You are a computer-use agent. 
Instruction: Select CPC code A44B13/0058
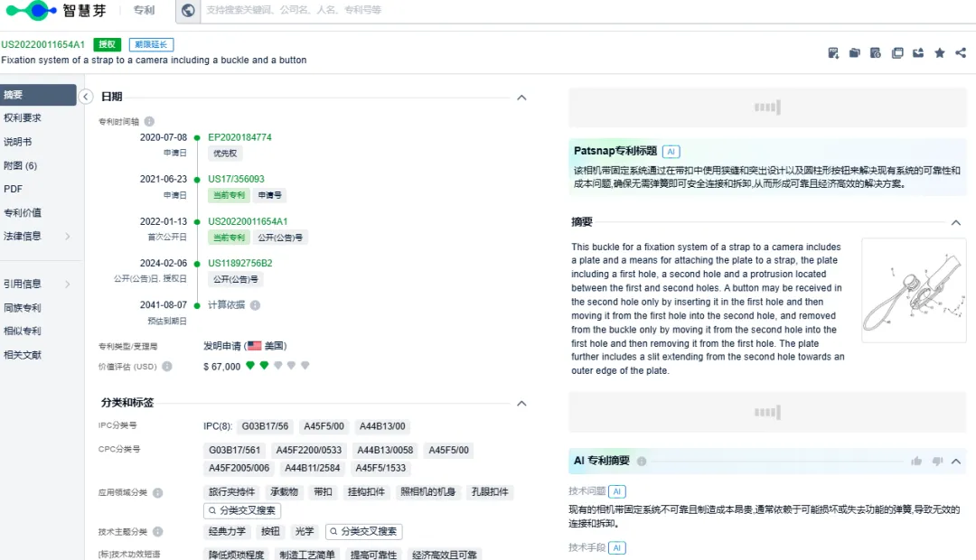[385, 451]
